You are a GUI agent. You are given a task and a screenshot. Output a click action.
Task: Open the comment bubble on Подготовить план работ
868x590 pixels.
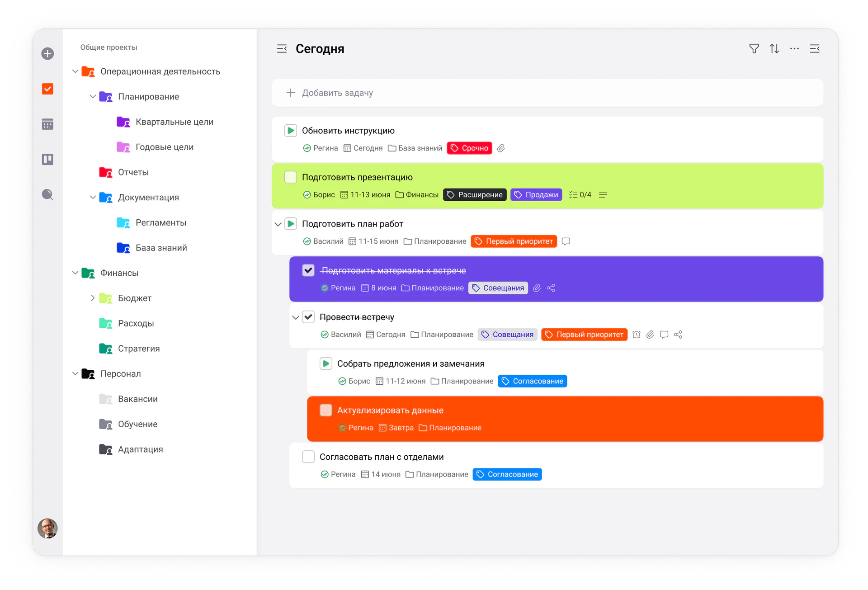566,241
